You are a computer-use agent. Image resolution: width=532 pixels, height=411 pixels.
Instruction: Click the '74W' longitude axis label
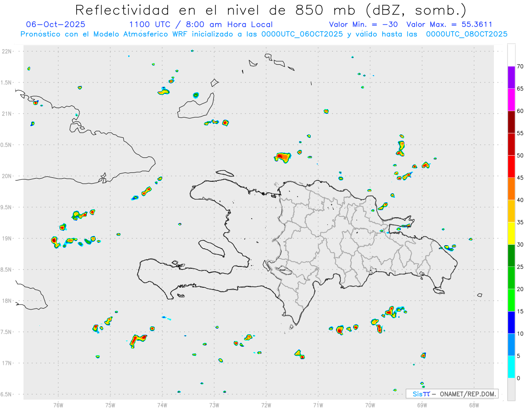[162, 405]
